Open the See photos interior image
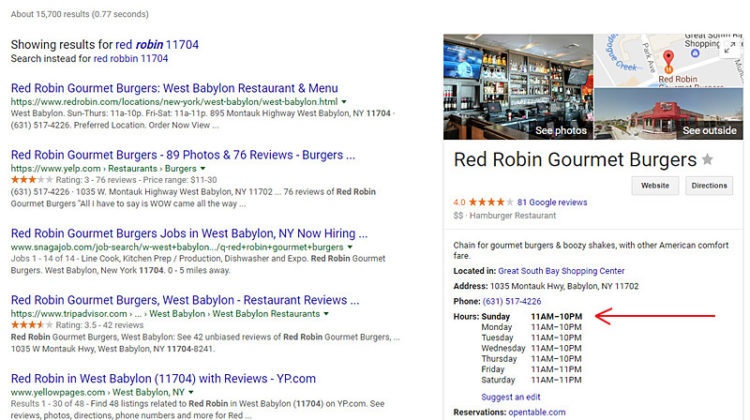Viewport: 750px width, 420px height. [518, 88]
